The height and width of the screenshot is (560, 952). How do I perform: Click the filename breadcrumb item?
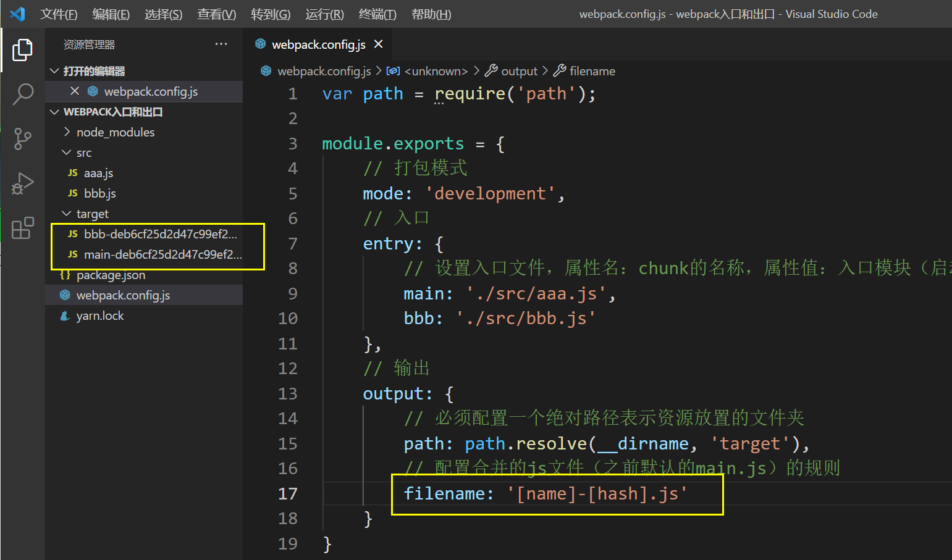592,71
